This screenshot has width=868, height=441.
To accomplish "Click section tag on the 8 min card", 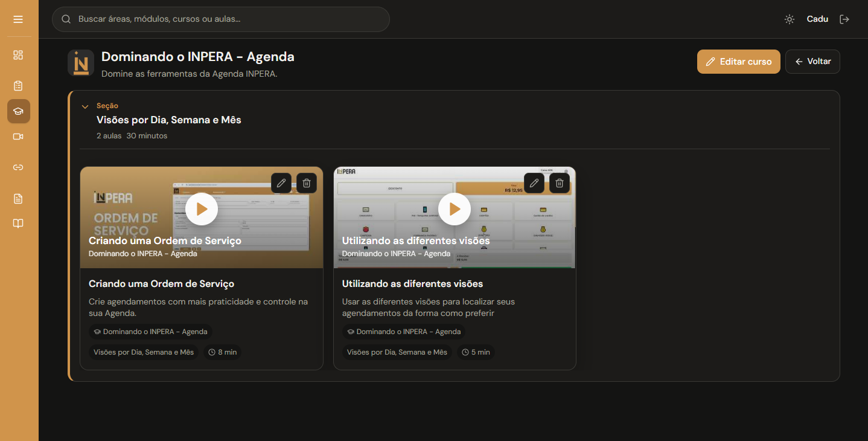I will 144,352.
